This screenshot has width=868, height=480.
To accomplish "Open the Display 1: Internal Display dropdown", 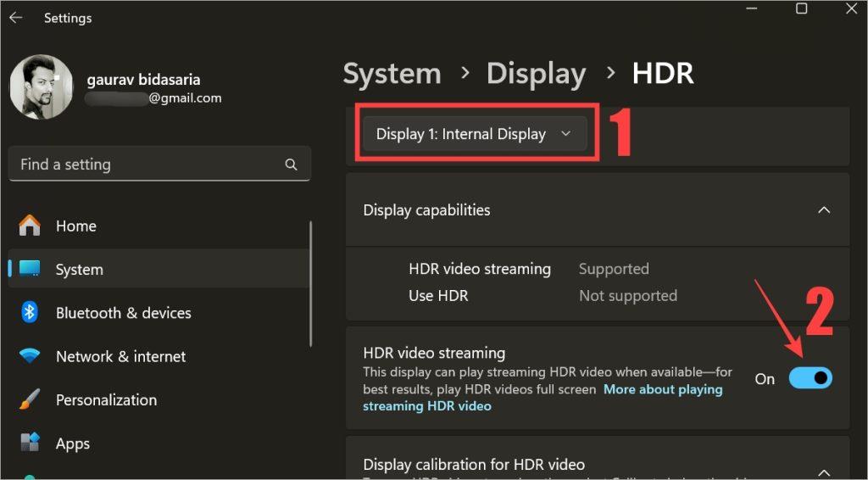I will (x=475, y=134).
